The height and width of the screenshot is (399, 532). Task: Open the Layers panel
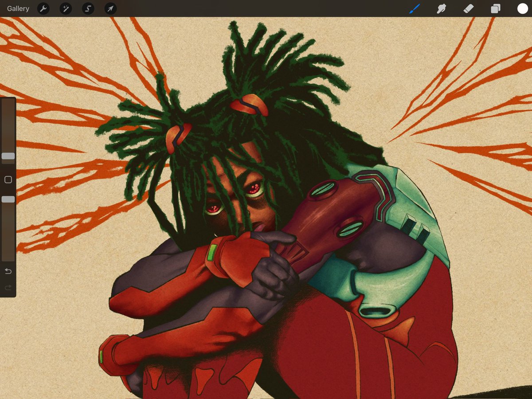496,8
